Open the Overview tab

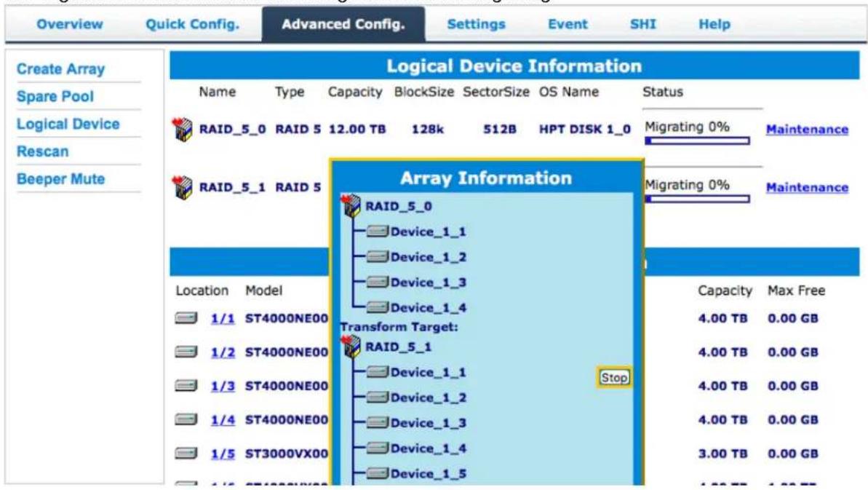click(x=70, y=24)
